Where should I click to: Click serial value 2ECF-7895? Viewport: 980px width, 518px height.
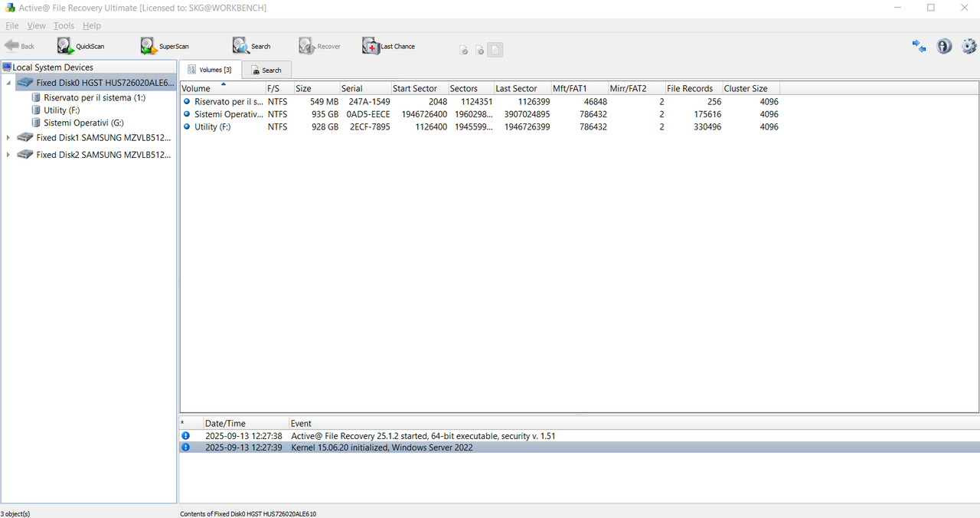(x=369, y=126)
